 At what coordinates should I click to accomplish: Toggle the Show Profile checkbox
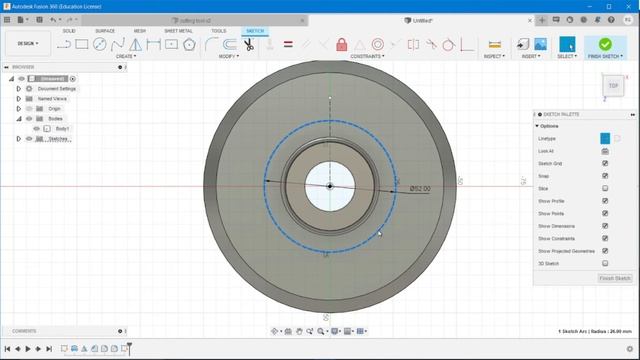pos(605,201)
